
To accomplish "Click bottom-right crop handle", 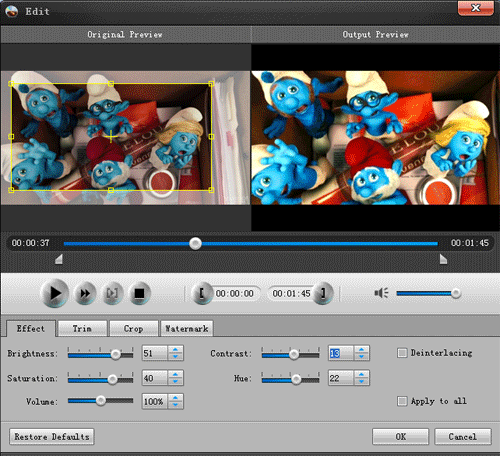I will [211, 190].
